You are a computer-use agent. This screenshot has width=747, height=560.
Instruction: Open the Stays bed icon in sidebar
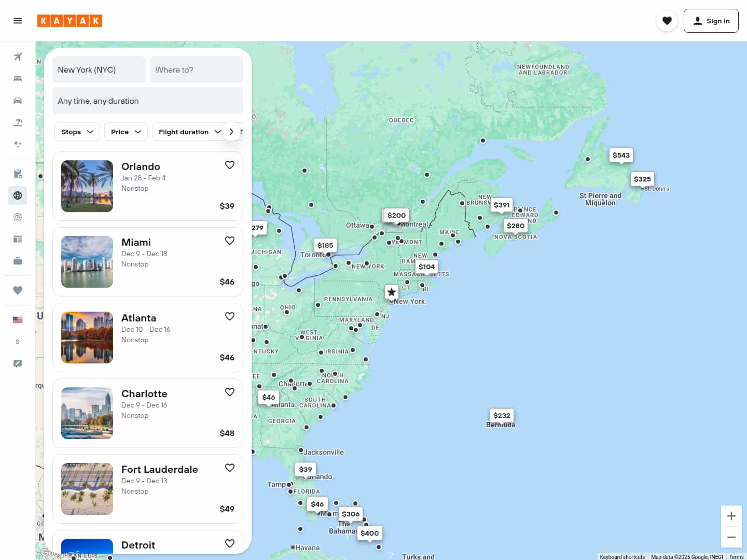click(18, 79)
